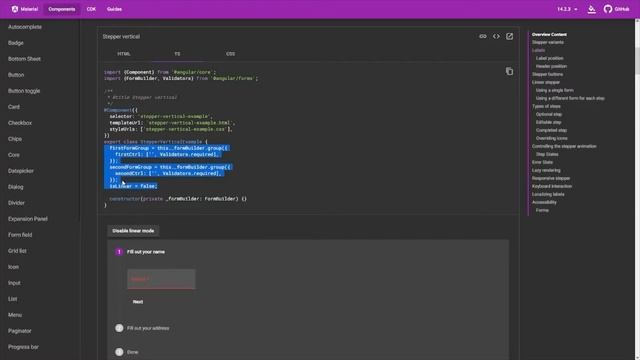
Task: Copy the code snippet to clipboard
Action: pos(509,71)
